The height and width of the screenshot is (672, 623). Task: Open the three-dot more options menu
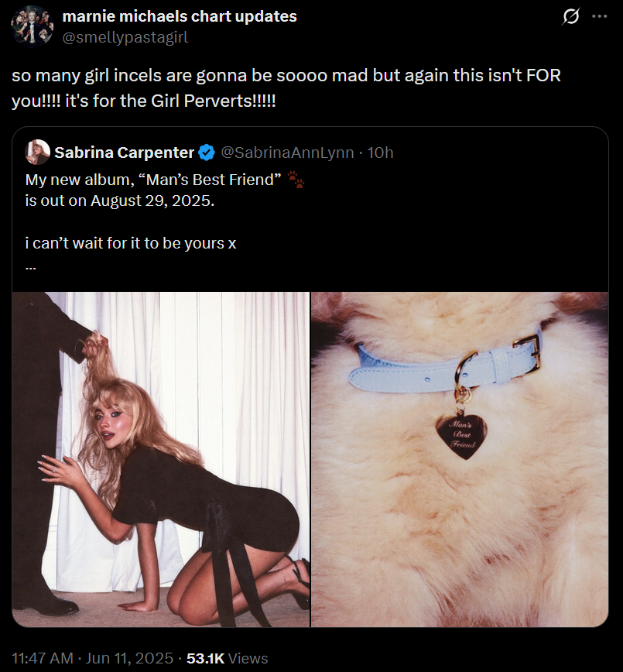(x=600, y=16)
